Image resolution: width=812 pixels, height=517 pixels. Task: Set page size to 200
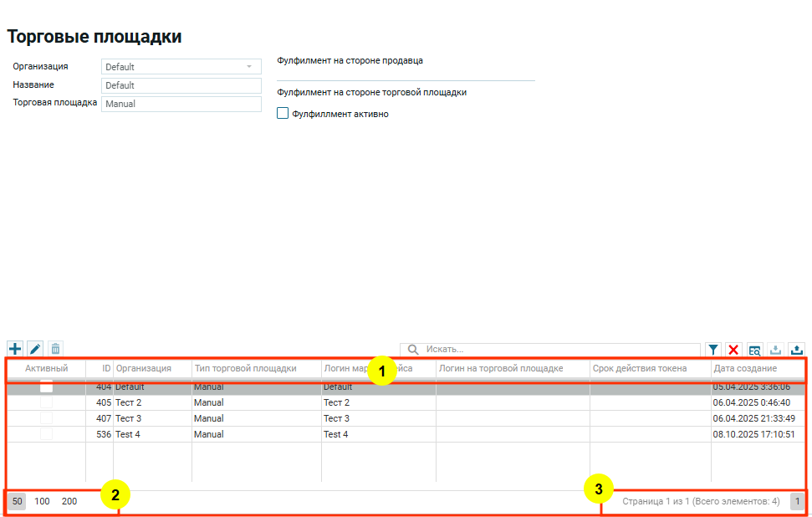click(69, 501)
